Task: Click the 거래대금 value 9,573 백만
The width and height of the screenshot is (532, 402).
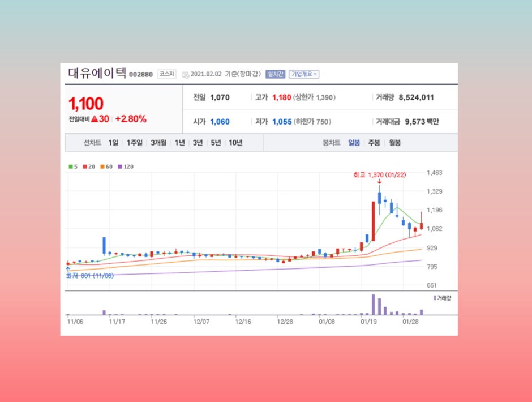Action: click(422, 122)
